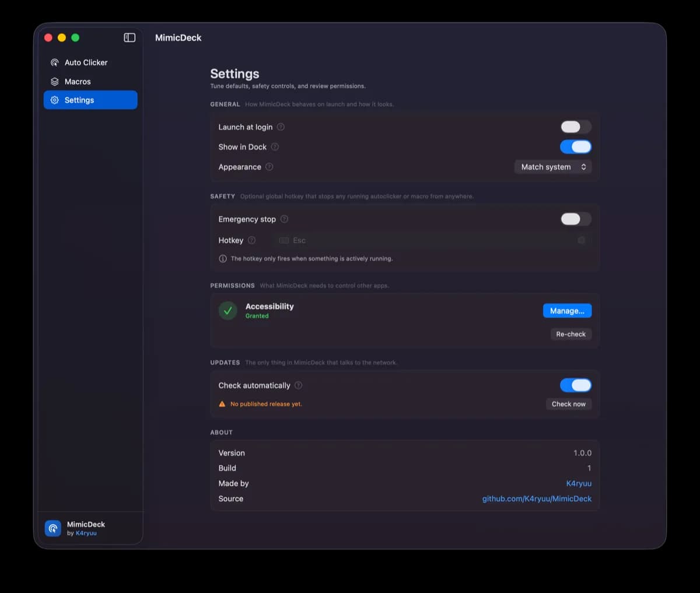700x593 pixels.
Task: Click the SAFETY section header
Action: pyautogui.click(x=222, y=196)
